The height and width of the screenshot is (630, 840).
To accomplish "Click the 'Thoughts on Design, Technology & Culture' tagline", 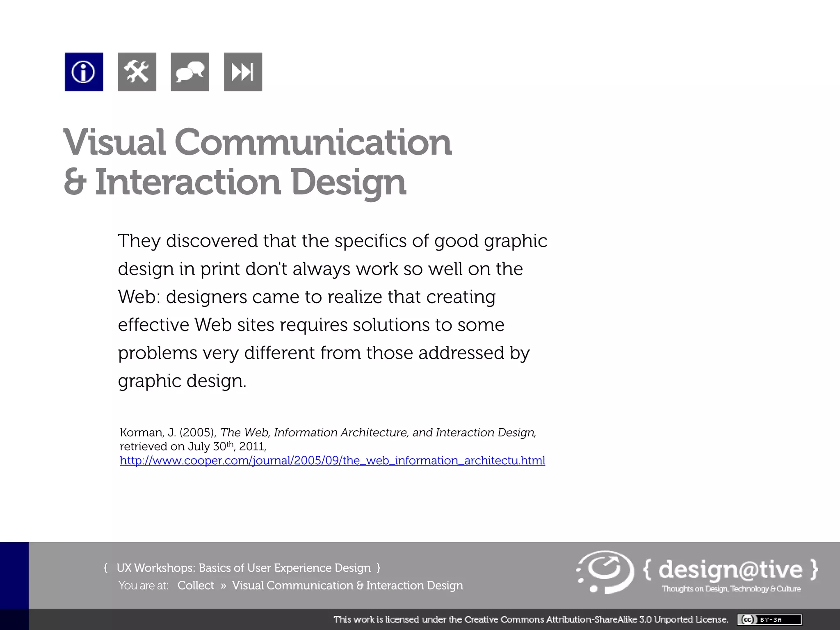I will pos(731,589).
